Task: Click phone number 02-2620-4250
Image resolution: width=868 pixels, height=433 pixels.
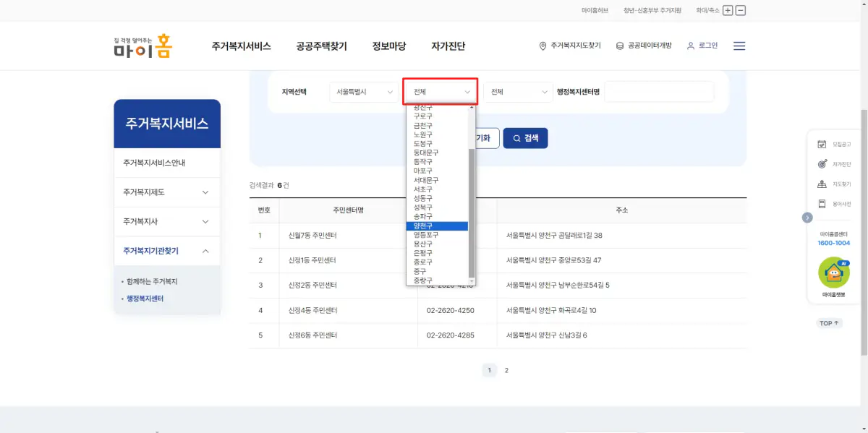Action: click(x=451, y=310)
